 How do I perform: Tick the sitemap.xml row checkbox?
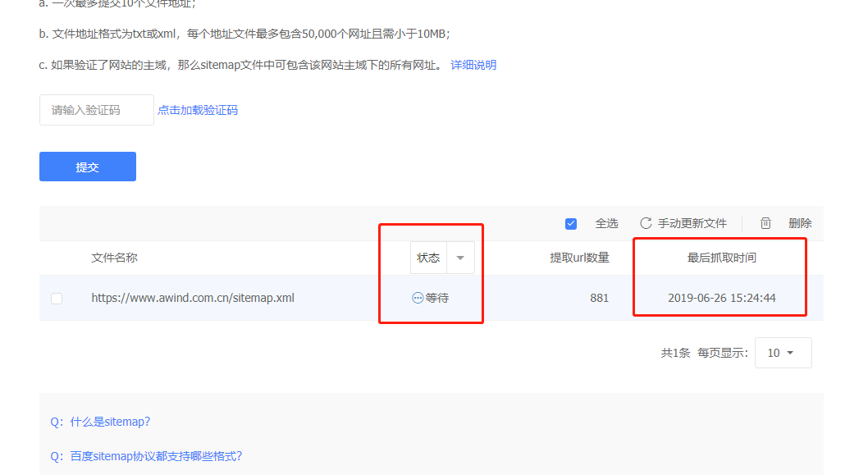click(57, 299)
